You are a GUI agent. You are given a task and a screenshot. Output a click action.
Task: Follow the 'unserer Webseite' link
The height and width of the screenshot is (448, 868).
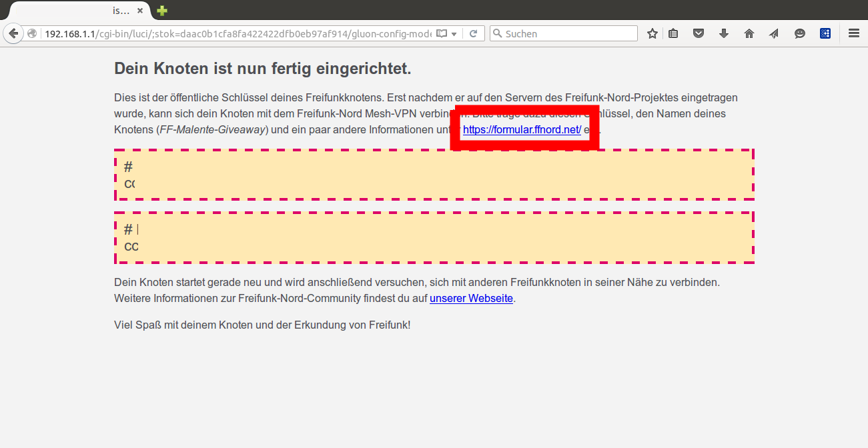(x=471, y=298)
